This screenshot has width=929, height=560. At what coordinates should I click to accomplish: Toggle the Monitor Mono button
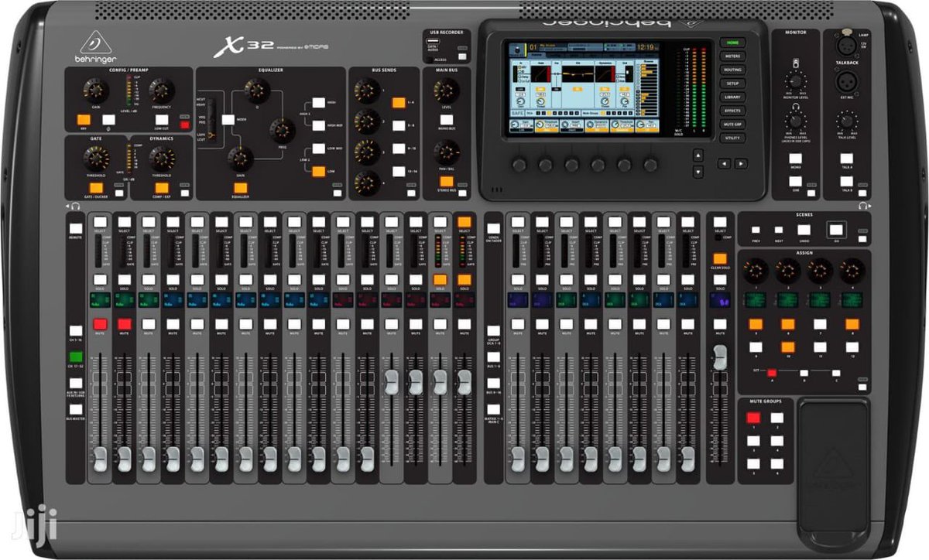pos(795,157)
